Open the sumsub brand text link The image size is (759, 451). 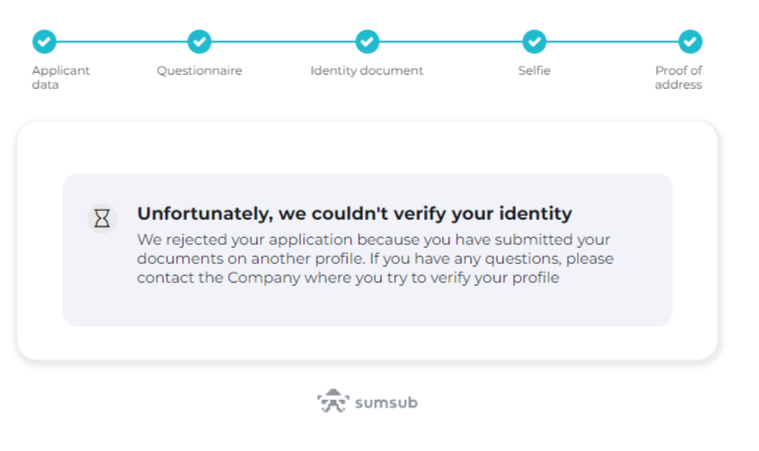point(386,403)
